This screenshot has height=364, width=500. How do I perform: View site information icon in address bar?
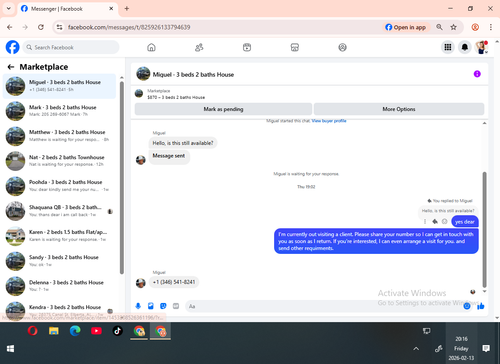59,27
